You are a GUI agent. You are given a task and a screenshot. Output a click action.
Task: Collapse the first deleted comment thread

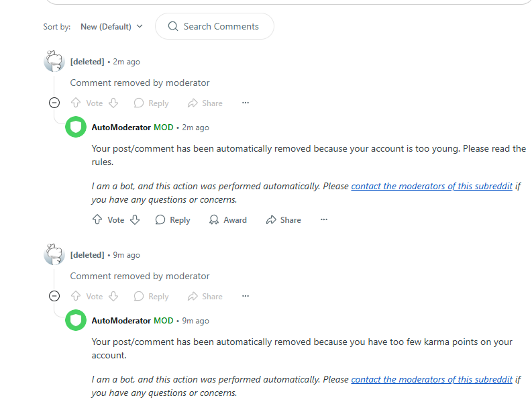54,103
